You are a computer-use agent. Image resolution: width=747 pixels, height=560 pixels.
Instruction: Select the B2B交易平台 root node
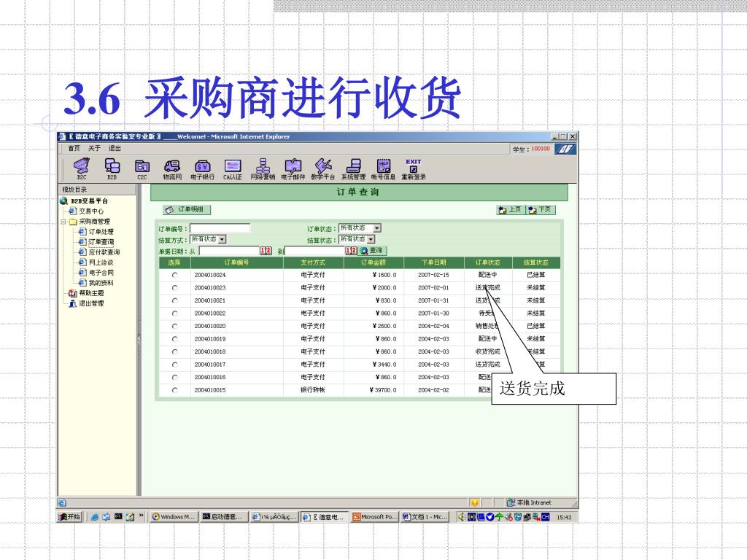pos(90,201)
